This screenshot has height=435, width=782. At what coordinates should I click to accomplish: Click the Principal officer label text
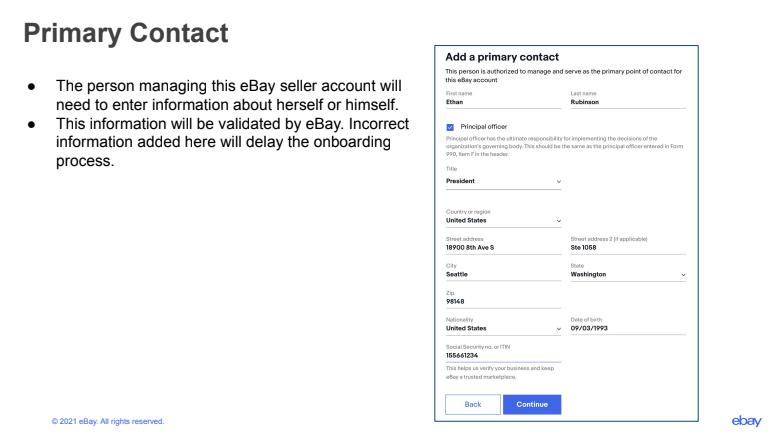tap(483, 127)
